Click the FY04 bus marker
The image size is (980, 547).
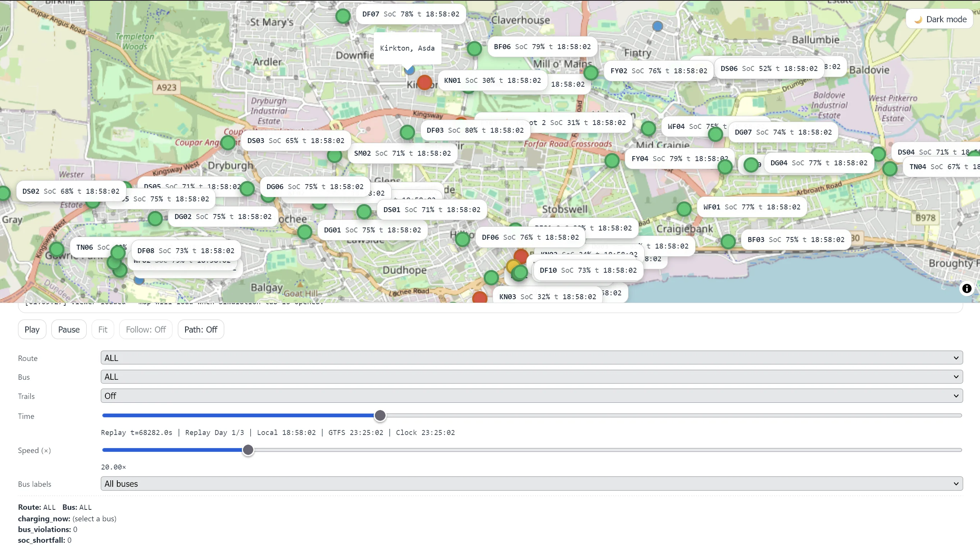coord(612,160)
